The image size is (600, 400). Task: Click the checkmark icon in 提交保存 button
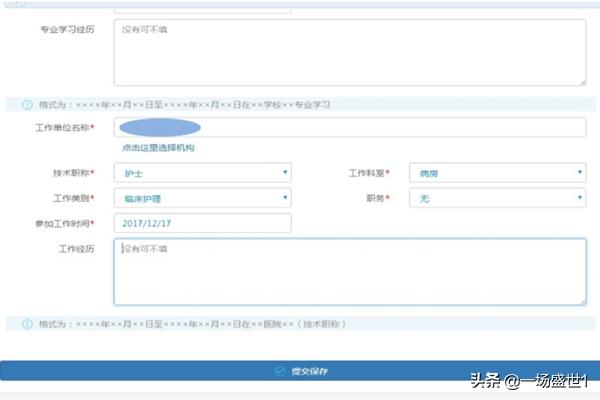pos(280,371)
